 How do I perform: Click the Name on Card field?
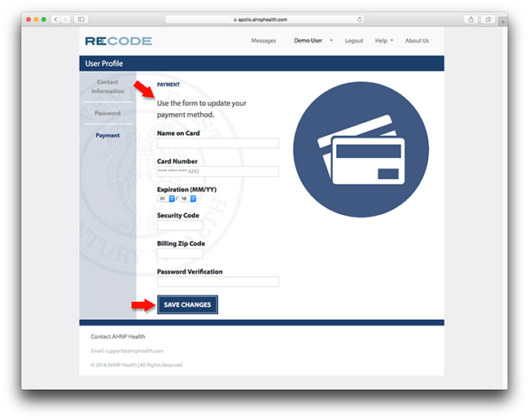pos(217,143)
